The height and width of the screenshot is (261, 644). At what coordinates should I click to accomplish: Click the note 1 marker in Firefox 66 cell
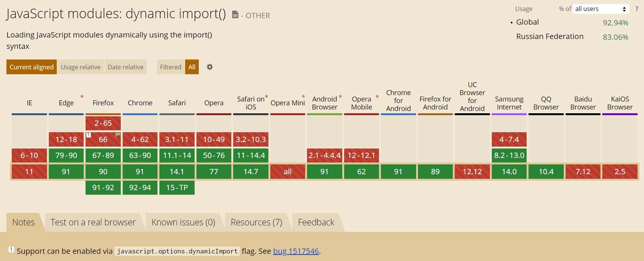coord(88,134)
